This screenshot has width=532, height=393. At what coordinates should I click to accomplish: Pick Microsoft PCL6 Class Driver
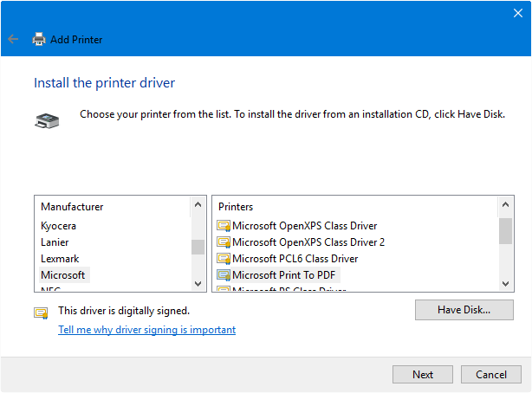295,259
